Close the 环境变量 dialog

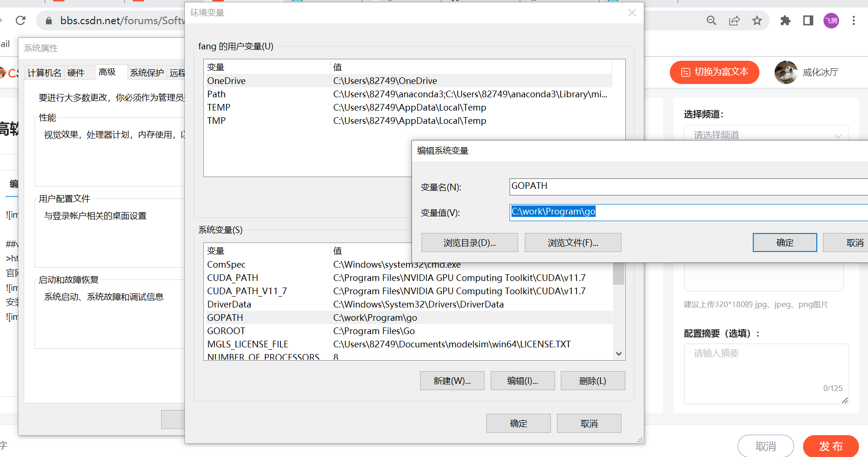tap(632, 13)
